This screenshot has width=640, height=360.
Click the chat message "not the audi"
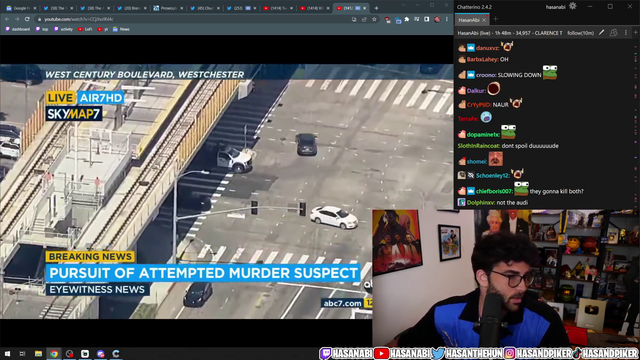(512, 203)
